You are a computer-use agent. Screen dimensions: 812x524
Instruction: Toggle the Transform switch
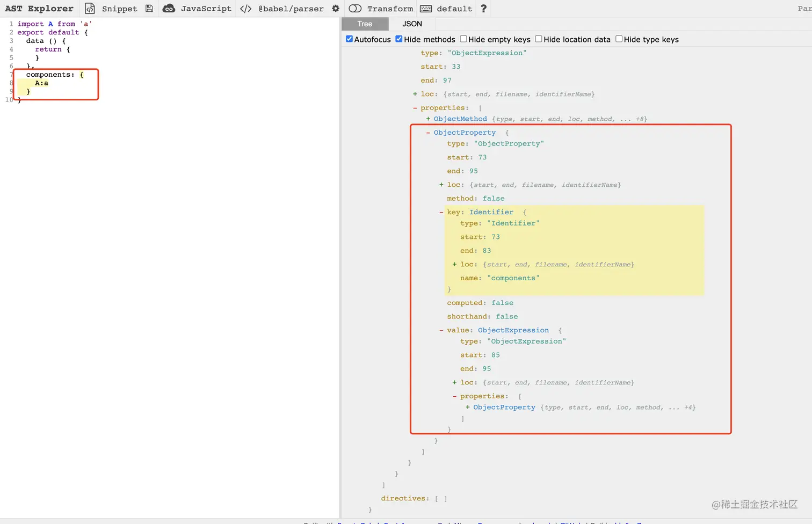click(355, 9)
